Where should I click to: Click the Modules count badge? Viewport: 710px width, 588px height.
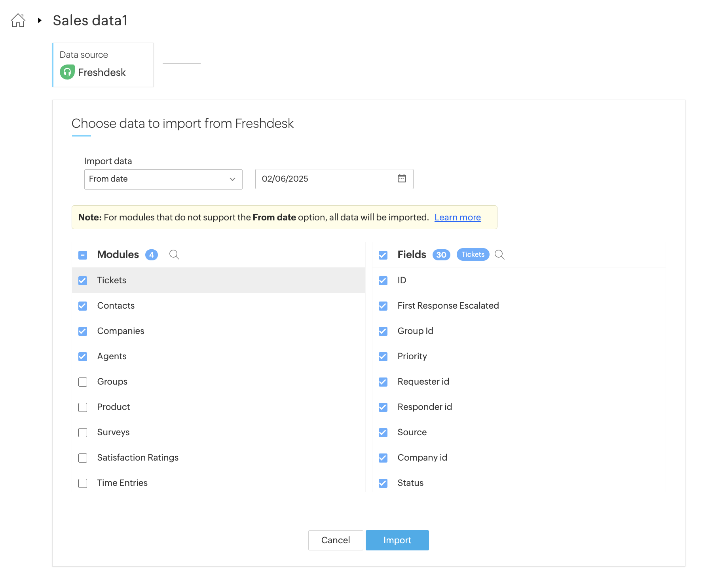coord(152,255)
